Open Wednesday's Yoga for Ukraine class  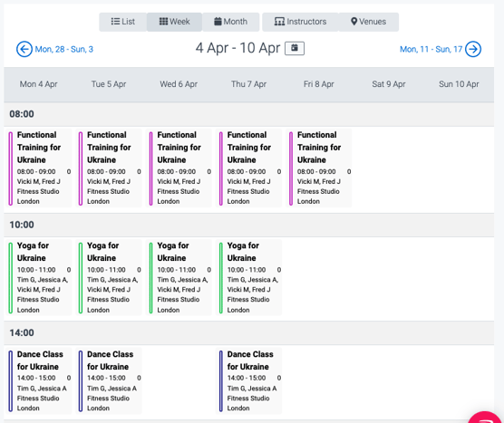(179, 277)
